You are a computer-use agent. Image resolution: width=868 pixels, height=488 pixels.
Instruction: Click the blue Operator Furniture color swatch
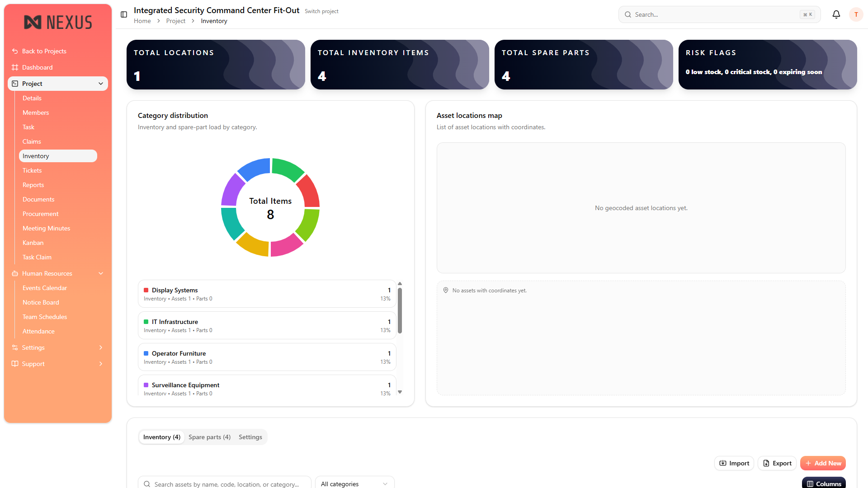[x=146, y=353]
